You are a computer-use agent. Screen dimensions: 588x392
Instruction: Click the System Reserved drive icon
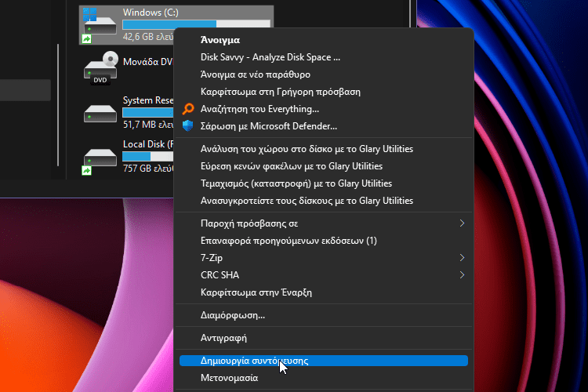[x=100, y=114]
